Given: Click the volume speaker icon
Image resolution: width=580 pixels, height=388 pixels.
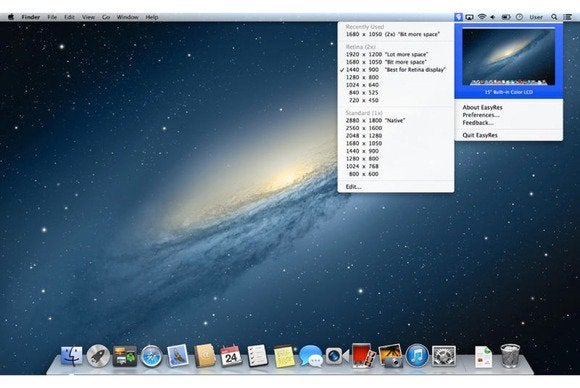Looking at the screenshot, I should coord(493,17).
